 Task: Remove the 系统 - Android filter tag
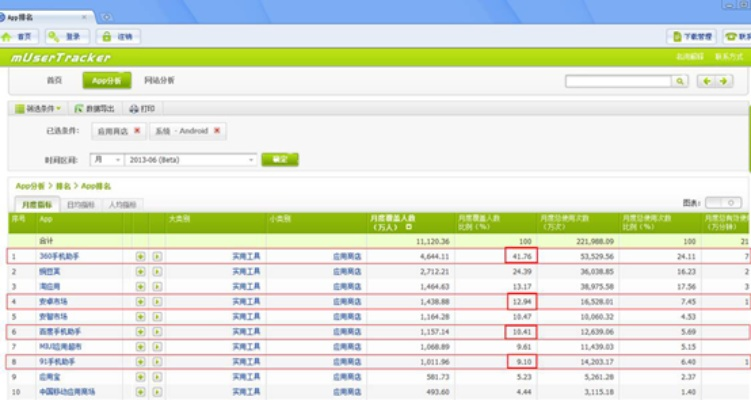coord(217,130)
